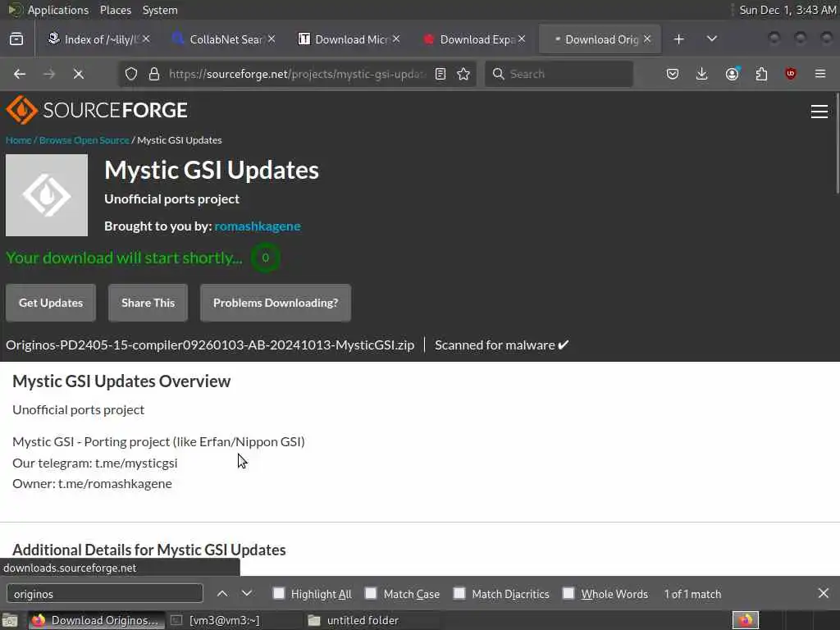
Task: Find next match arrow
Action: 246,594
